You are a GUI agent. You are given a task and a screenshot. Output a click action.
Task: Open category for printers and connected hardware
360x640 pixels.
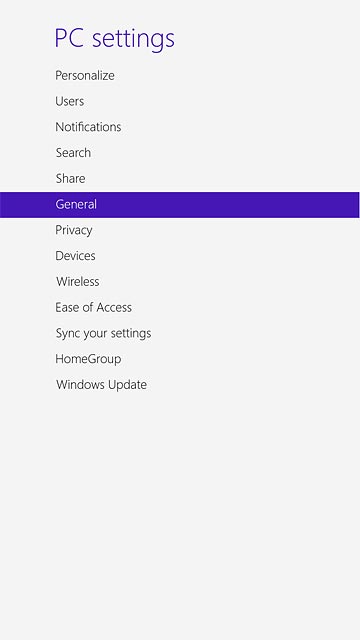click(76, 256)
